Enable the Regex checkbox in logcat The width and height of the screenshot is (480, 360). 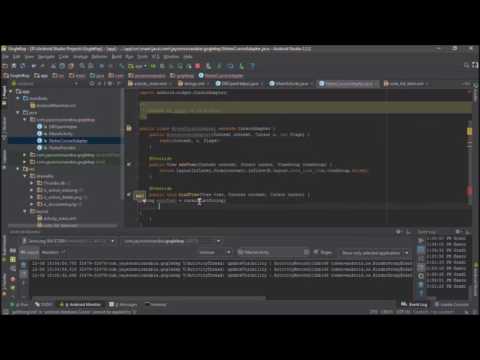tap(316, 252)
